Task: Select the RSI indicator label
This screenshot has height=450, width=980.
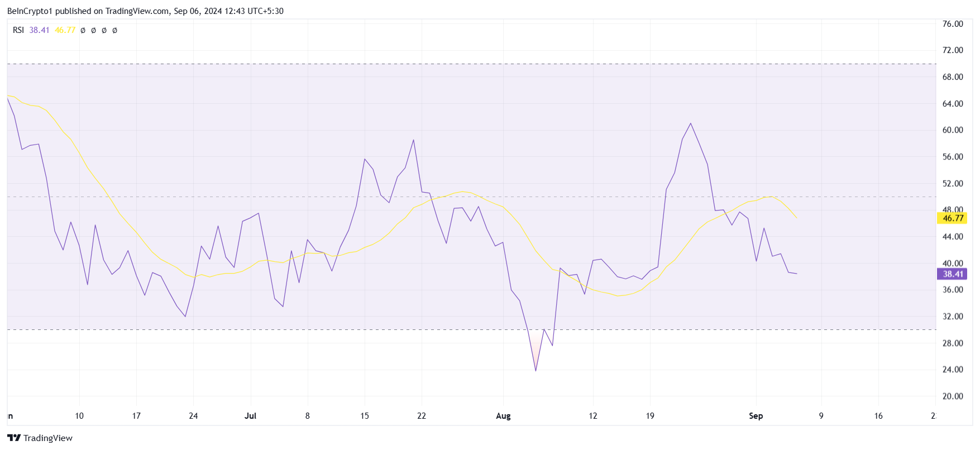Action: pos(18,30)
